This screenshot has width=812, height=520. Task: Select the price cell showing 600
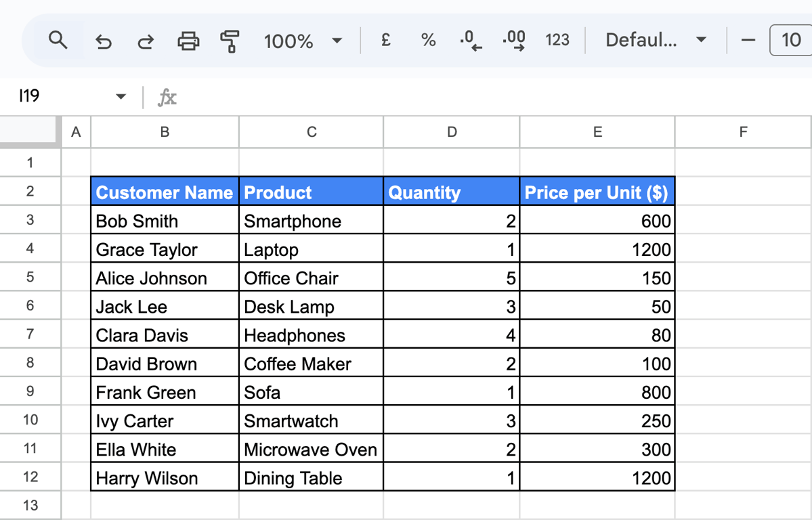[597, 220]
